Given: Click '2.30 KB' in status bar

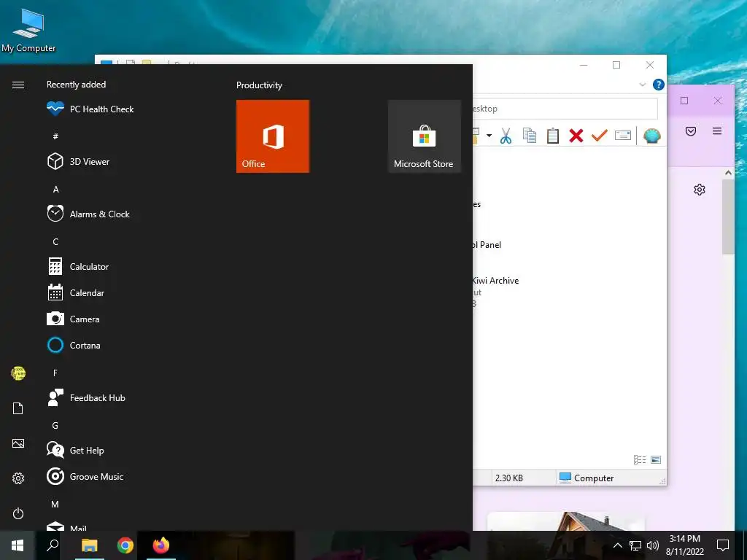Looking at the screenshot, I should [x=508, y=478].
